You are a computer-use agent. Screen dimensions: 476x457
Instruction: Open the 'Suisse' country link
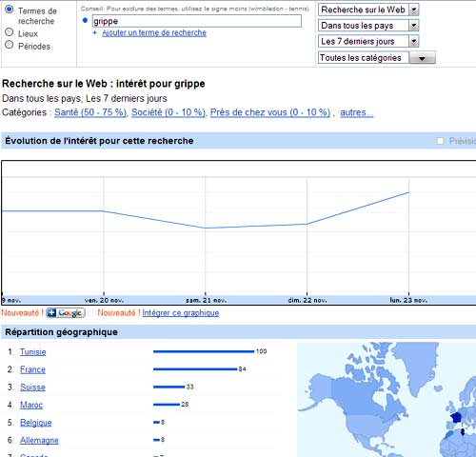(32, 387)
